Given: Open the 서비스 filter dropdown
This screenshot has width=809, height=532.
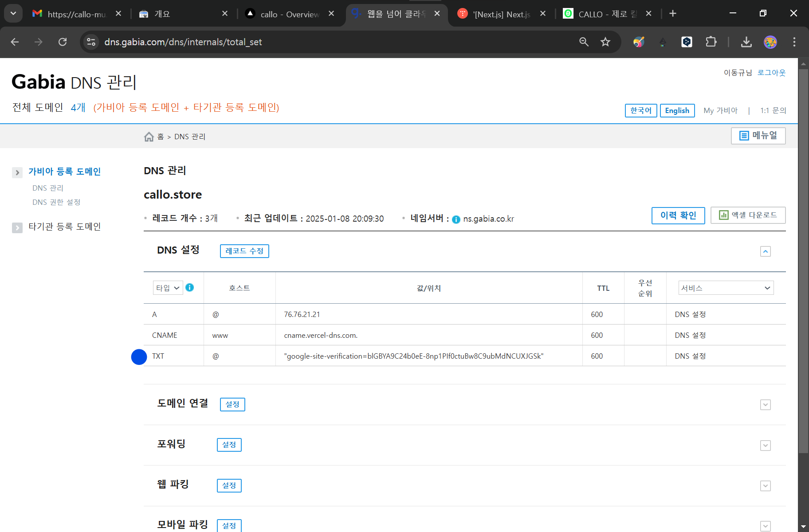Looking at the screenshot, I should [x=726, y=288].
